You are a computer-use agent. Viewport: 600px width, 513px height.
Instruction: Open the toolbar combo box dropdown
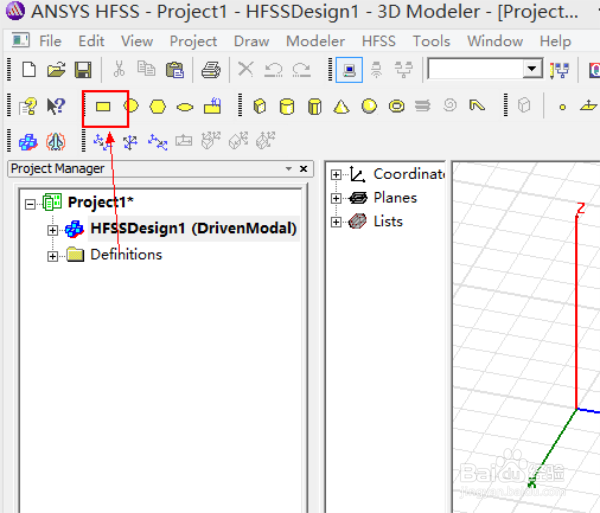point(532,69)
